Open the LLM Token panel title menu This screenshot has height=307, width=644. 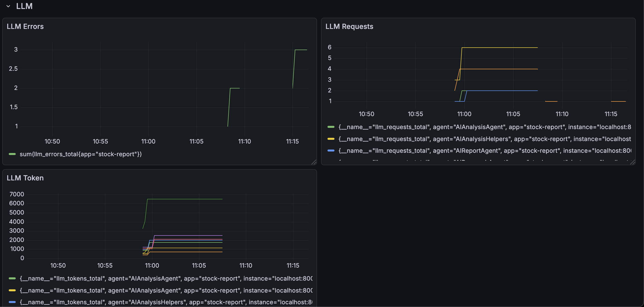(25, 178)
